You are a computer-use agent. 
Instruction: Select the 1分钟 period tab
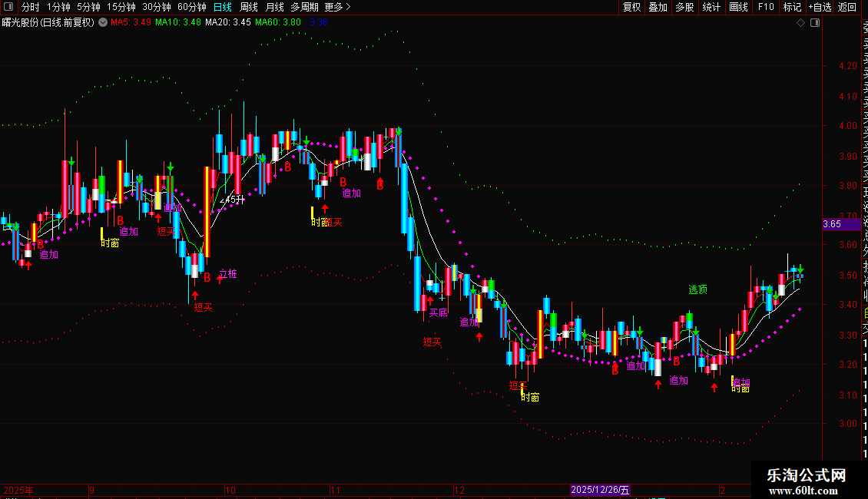click(58, 7)
